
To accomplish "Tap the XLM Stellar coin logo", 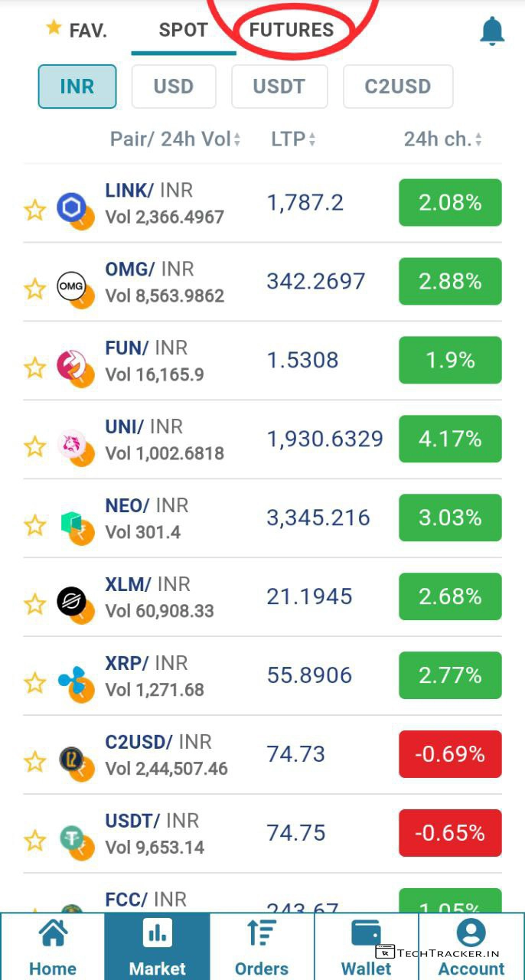I will (x=73, y=602).
